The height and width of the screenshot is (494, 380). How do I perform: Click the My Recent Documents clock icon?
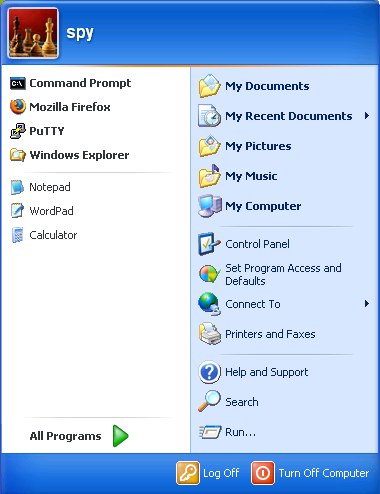pyautogui.click(x=210, y=116)
